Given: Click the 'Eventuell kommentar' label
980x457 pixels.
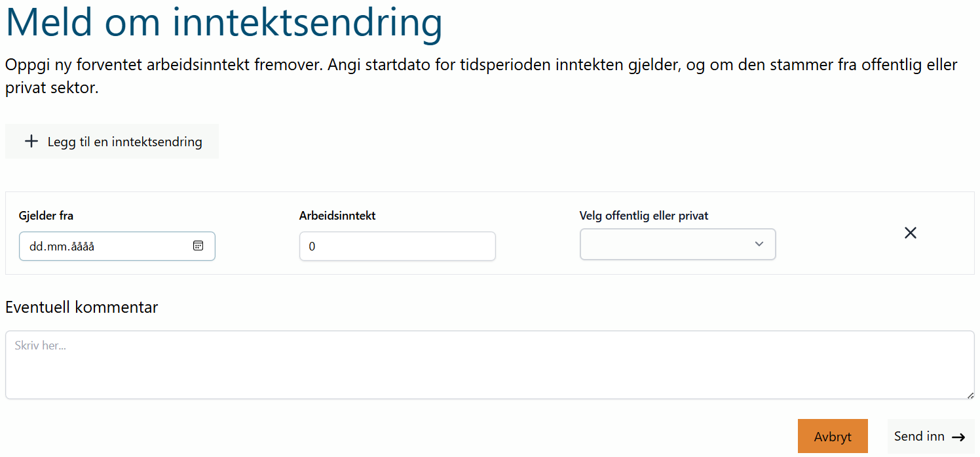Looking at the screenshot, I should click(82, 307).
